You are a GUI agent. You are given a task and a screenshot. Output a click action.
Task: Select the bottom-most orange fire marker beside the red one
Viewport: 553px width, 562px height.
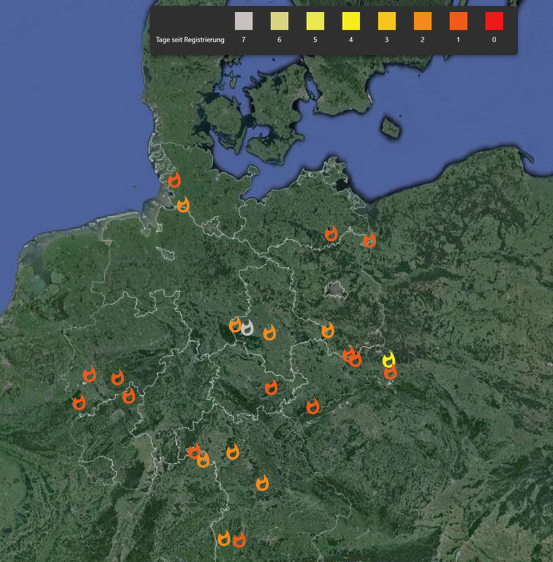click(224, 538)
